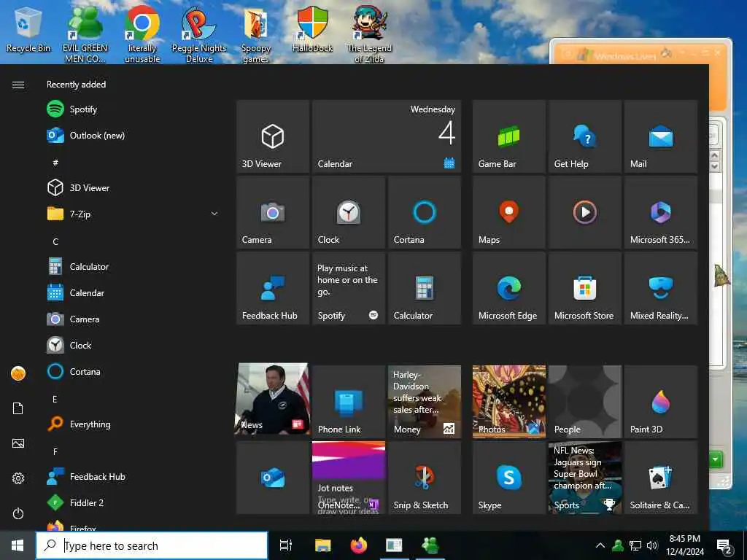The height and width of the screenshot is (560, 747).
Task: Open the Calendar live tile
Action: click(387, 136)
